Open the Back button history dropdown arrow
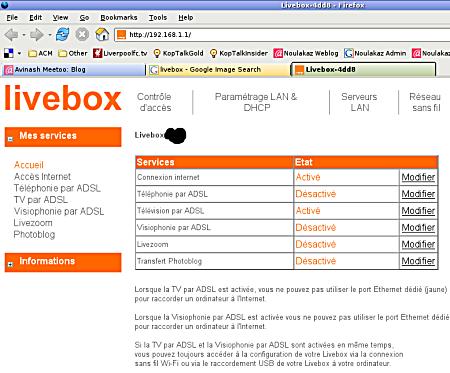 (24, 35)
